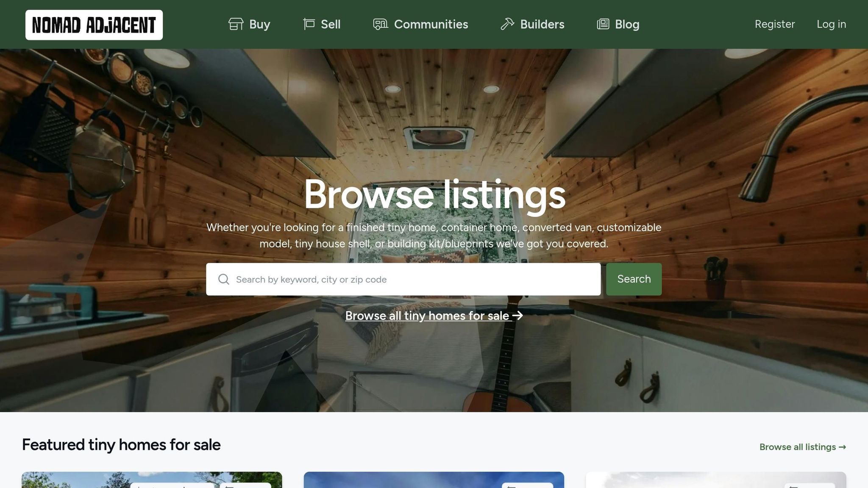Screen dimensions: 868x488
Task: Click the flag icon beside Sell
Action: (x=309, y=24)
